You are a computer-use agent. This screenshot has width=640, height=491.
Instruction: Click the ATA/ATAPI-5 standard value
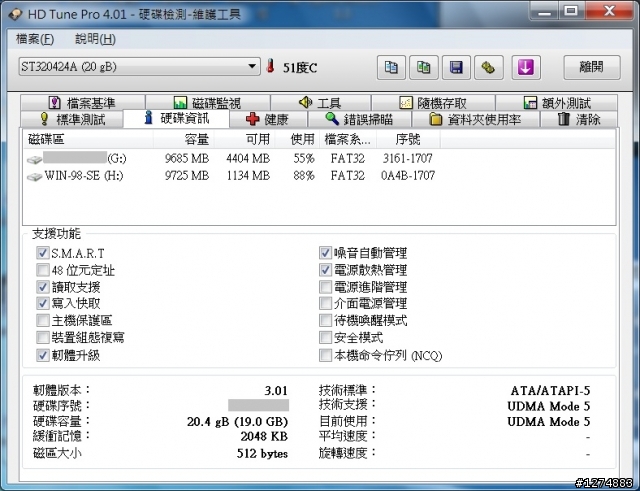tap(550, 391)
